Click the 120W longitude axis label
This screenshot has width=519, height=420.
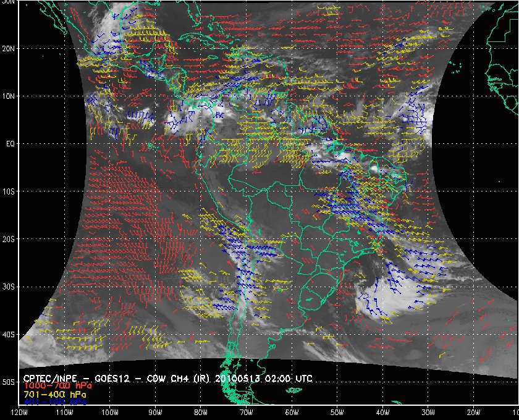(19, 413)
